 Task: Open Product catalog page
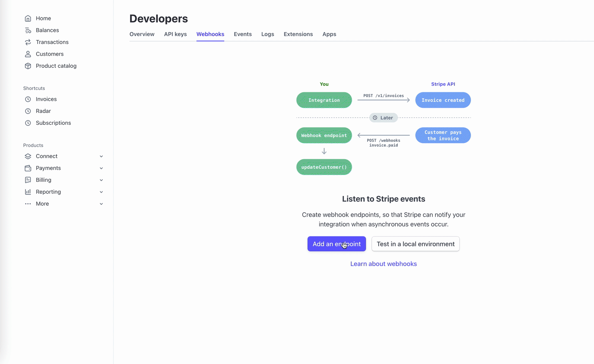[x=56, y=66]
